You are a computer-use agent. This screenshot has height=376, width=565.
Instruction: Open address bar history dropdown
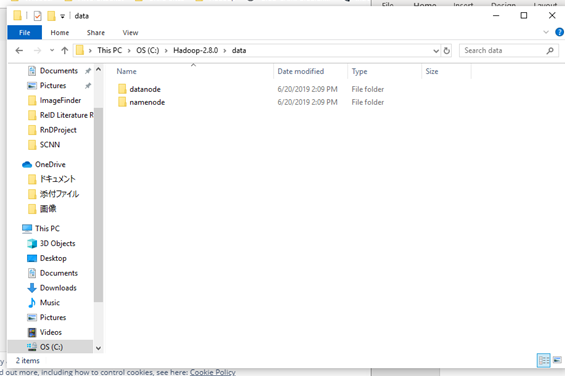coord(436,51)
